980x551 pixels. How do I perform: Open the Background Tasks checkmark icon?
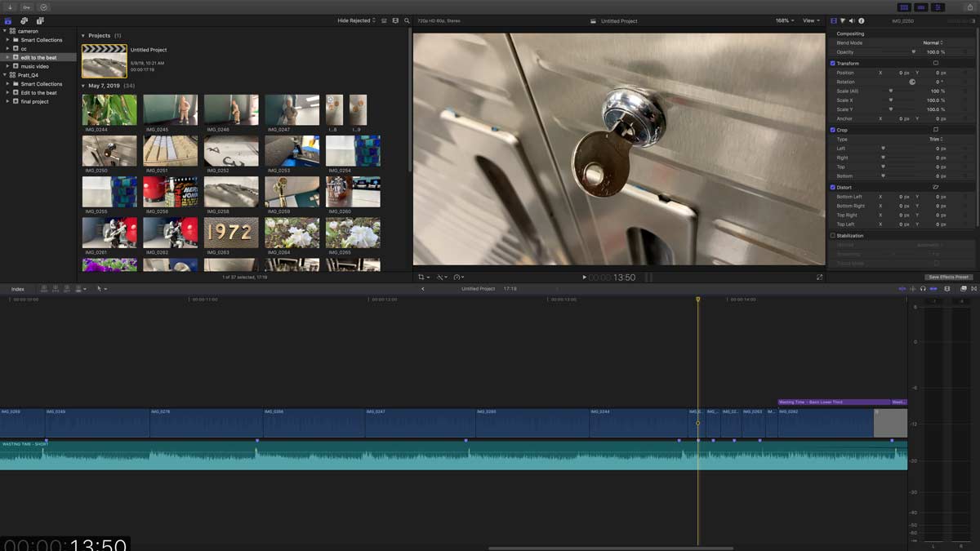coord(43,7)
